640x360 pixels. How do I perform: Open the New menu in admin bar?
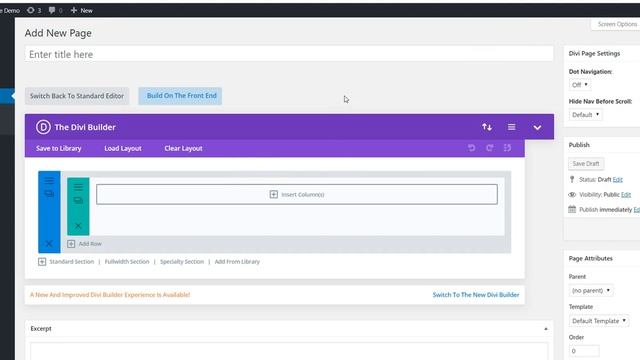click(82, 10)
